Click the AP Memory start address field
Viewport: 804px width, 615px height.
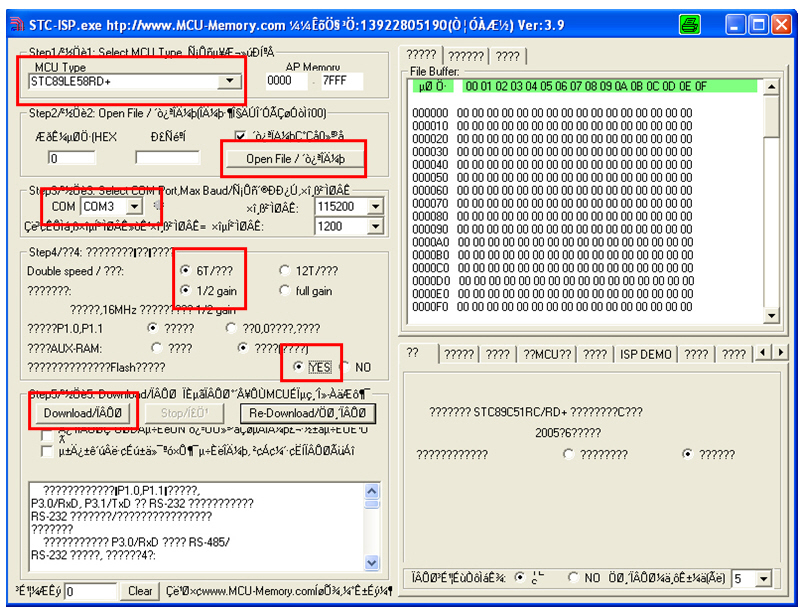[x=280, y=81]
